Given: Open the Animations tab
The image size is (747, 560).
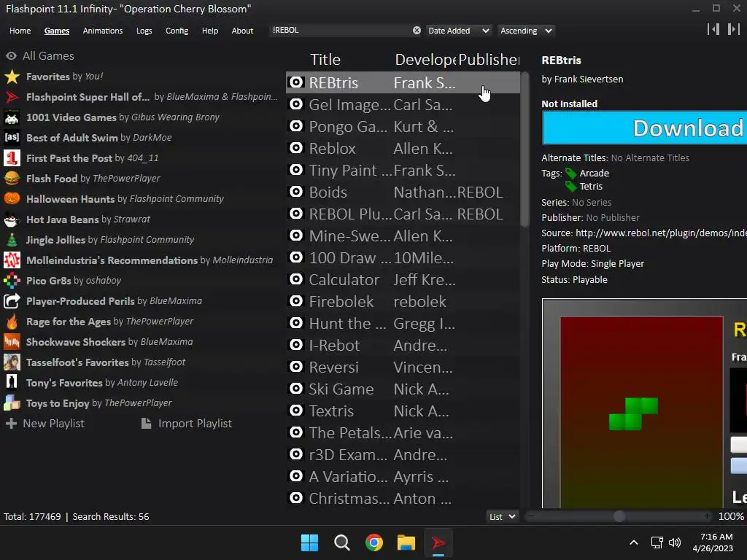Looking at the screenshot, I should point(102,31).
